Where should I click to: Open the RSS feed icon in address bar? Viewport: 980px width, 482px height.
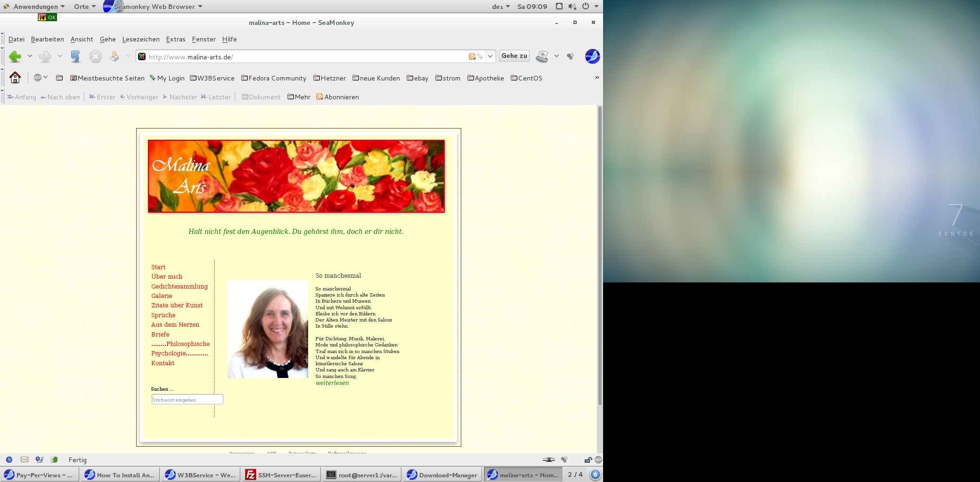point(472,57)
